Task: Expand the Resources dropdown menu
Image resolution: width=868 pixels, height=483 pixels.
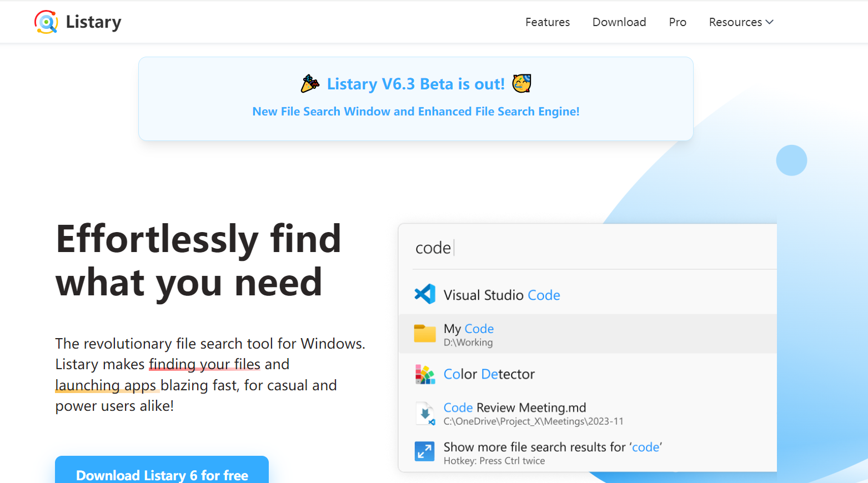Action: 741,22
